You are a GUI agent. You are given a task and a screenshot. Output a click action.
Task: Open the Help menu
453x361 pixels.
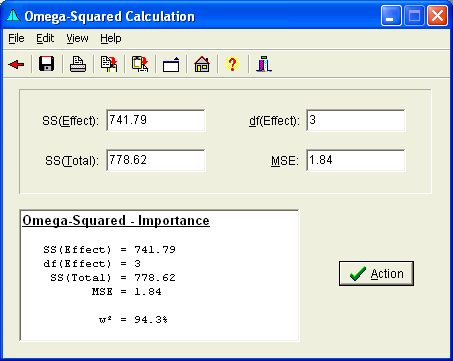(111, 38)
